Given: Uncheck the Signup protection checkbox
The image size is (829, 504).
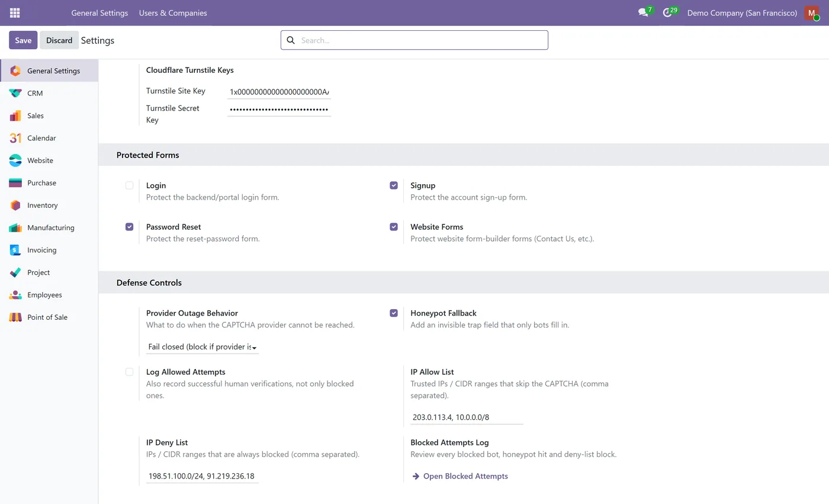Looking at the screenshot, I should pos(394,185).
